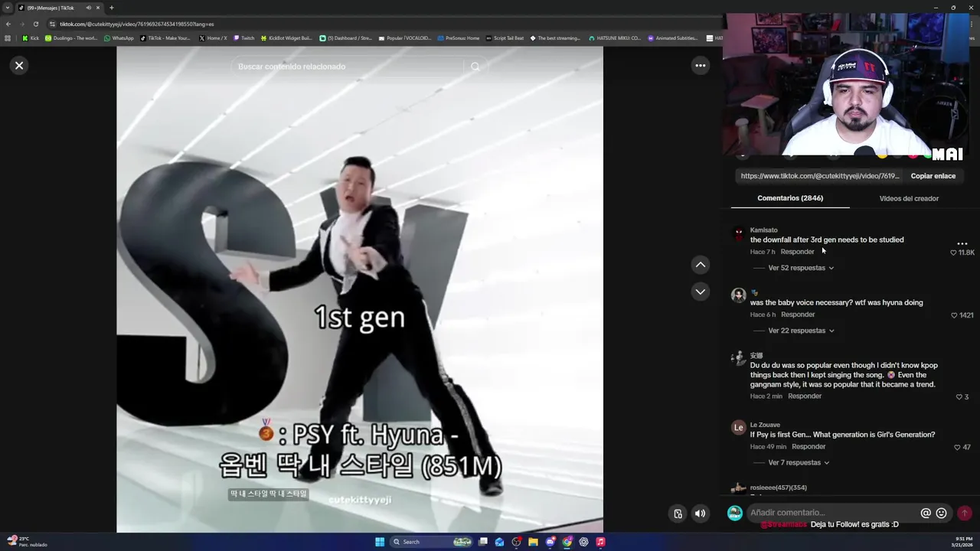Open the Apple Music icon in taskbar

[600, 542]
